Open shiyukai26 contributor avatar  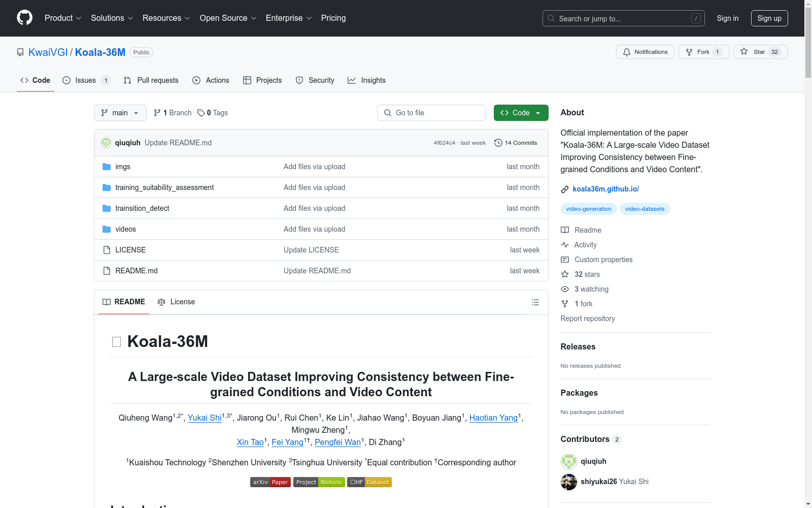pos(569,482)
